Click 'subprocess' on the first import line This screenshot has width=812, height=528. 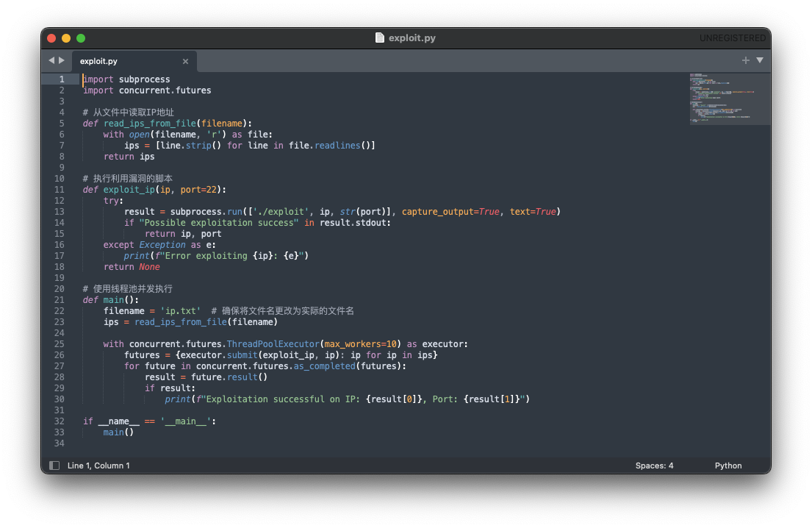tap(145, 79)
